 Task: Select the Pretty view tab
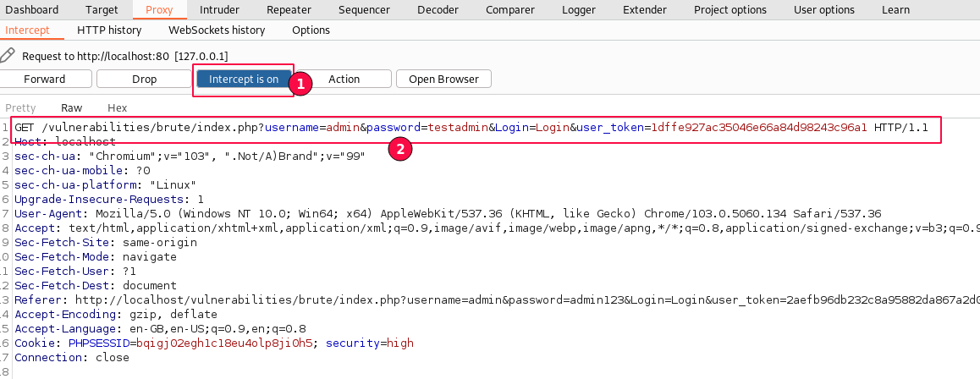coord(21,108)
